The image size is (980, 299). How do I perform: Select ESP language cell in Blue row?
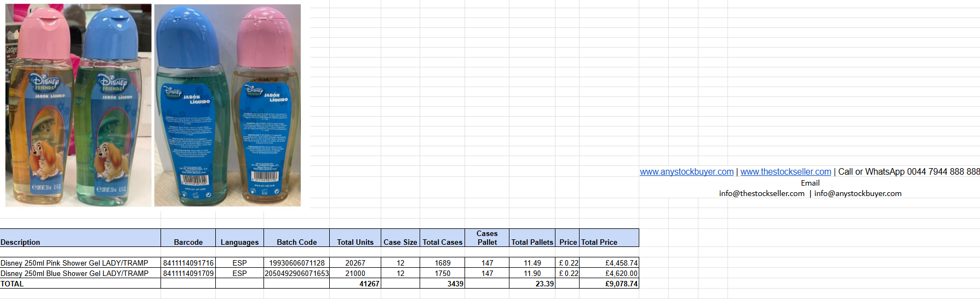click(x=239, y=273)
